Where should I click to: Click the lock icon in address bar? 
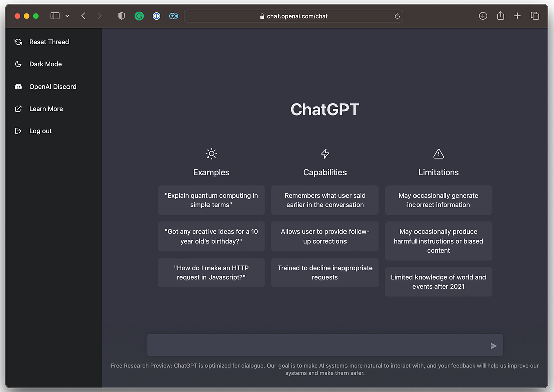coord(262,16)
